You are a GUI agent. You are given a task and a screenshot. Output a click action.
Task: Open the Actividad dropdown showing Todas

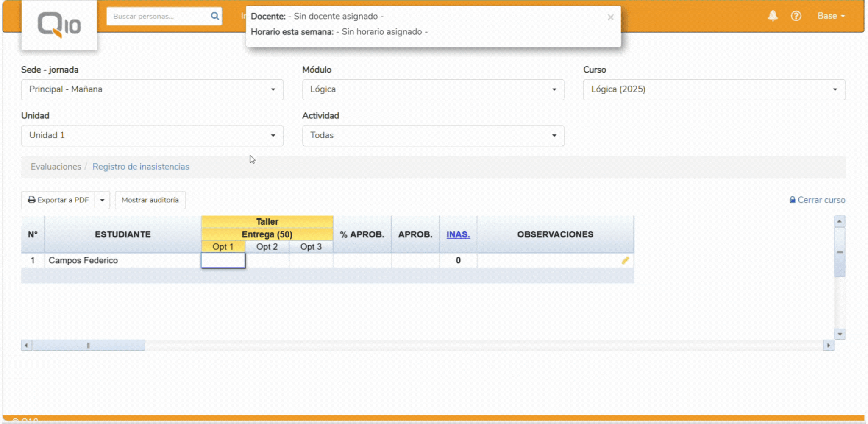tap(433, 136)
